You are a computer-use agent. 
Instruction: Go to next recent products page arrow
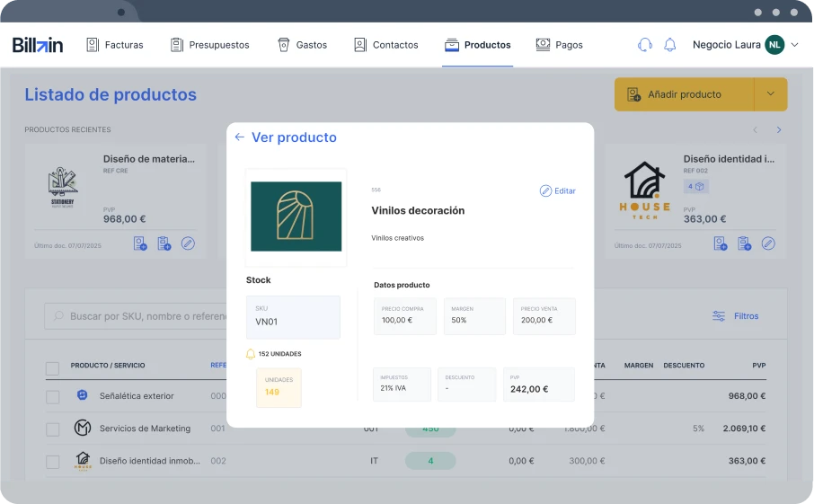(778, 130)
